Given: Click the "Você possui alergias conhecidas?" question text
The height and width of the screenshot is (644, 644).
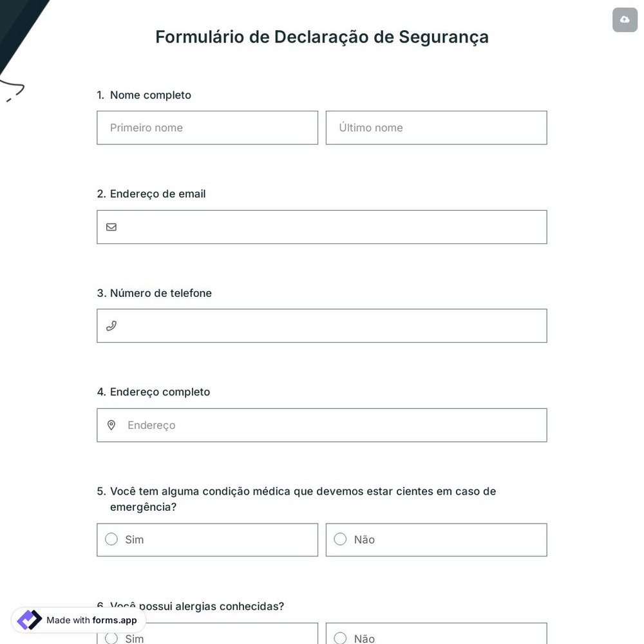Looking at the screenshot, I should click(197, 606).
